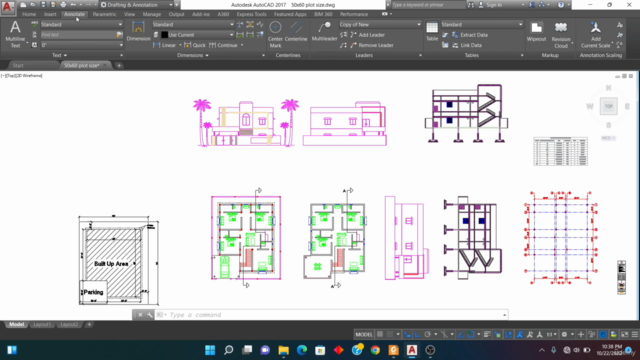Click Link Data button
640x360 pixels.
point(467,45)
